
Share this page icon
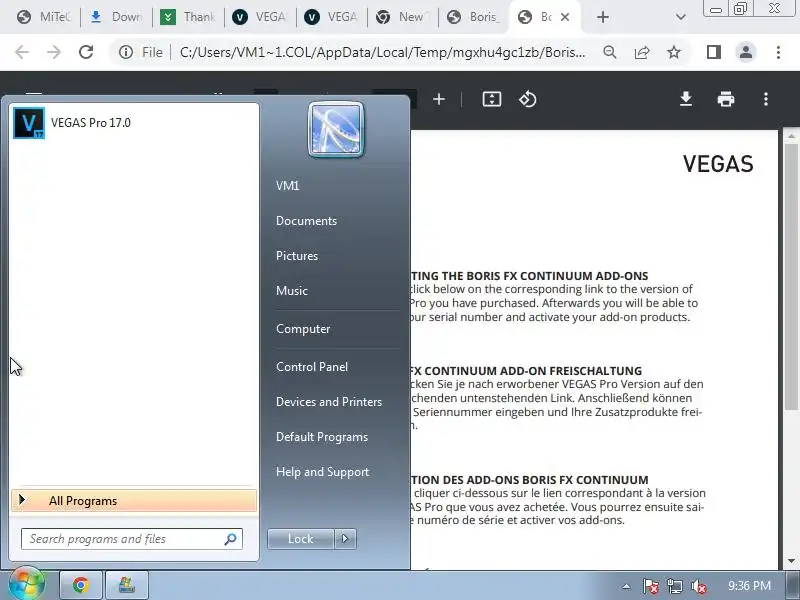tap(642, 52)
